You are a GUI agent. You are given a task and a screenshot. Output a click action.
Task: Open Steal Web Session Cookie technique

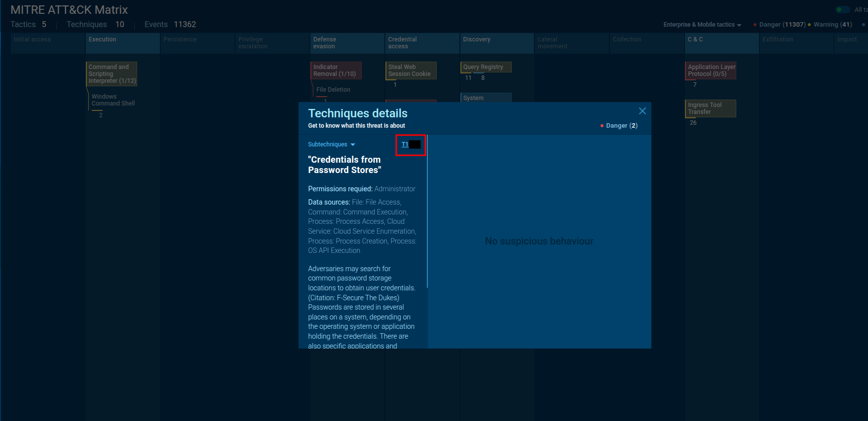(x=411, y=70)
